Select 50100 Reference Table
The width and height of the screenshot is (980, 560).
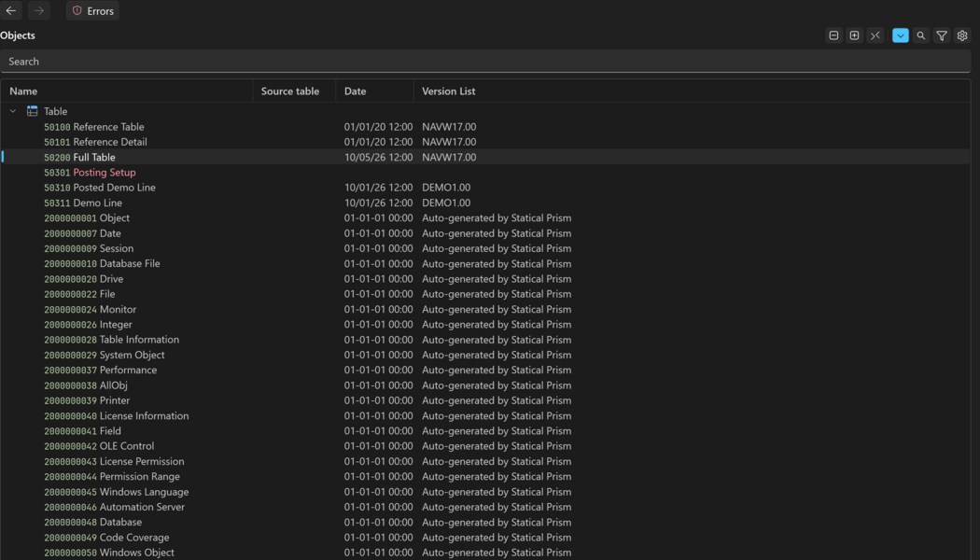tap(93, 127)
